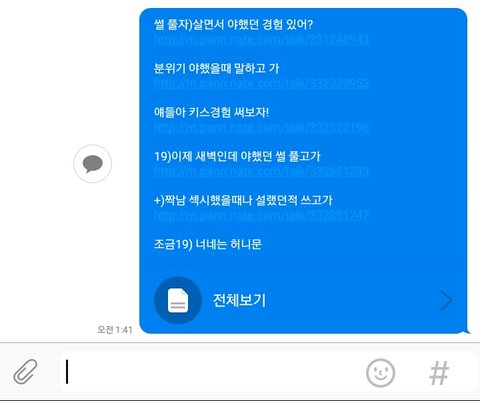Open the pann link ending 332681233

click(x=262, y=171)
